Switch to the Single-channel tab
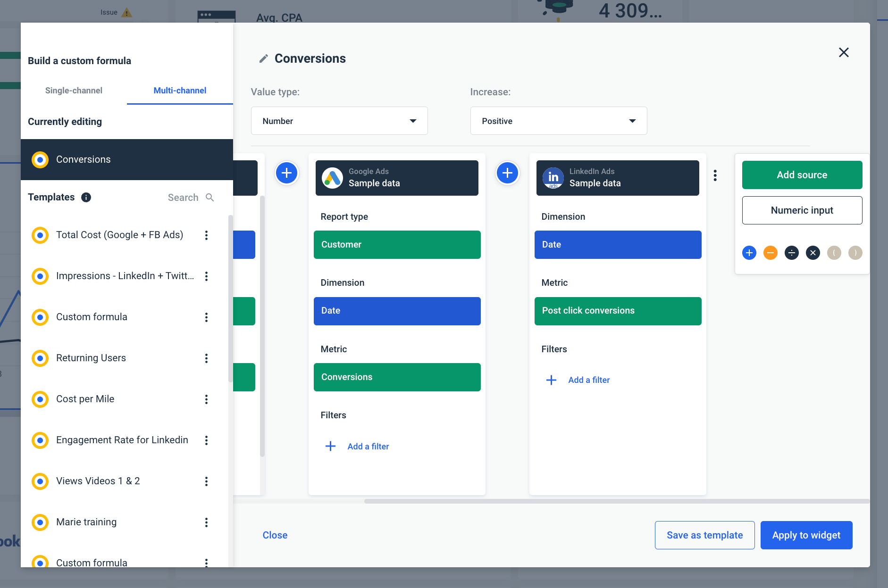 pyautogui.click(x=74, y=91)
